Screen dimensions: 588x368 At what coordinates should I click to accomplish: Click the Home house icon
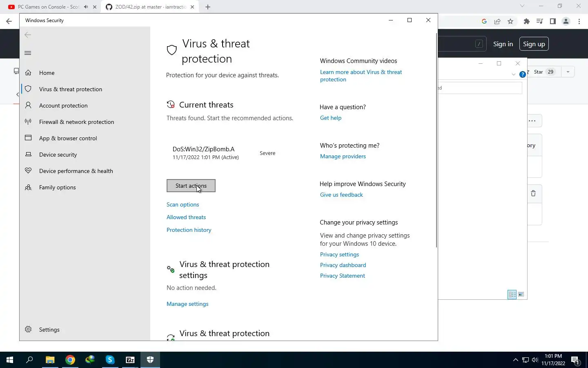(x=28, y=72)
